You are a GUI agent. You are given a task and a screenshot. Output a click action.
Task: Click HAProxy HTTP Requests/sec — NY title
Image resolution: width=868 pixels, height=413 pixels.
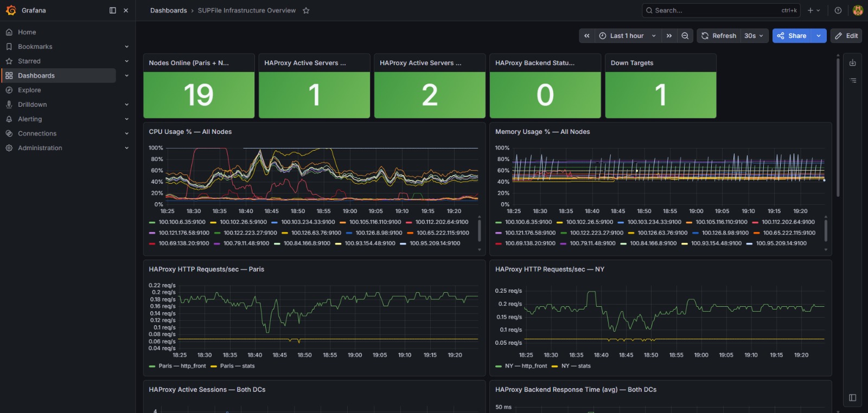pyautogui.click(x=550, y=269)
